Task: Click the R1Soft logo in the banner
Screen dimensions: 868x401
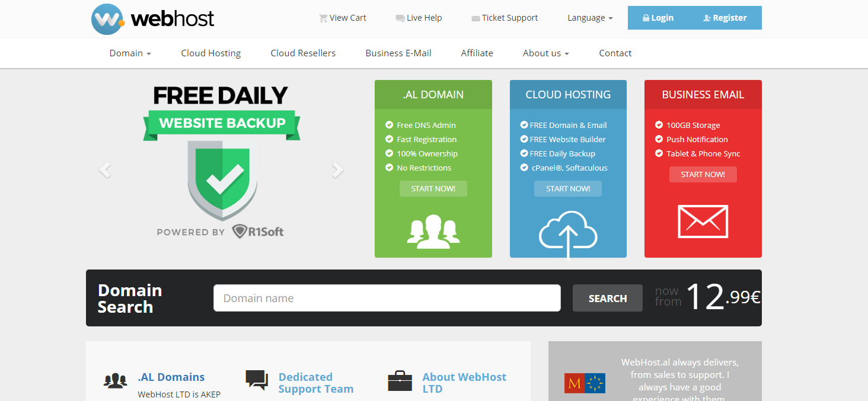Action: click(258, 232)
